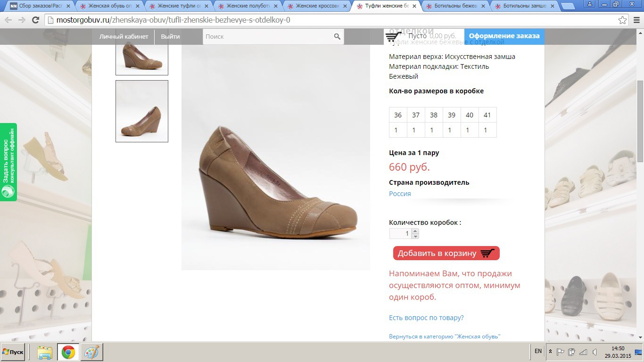Click into the 'Поиск' search field
Image resolution: width=644 pixels, height=362 pixels.
point(268,36)
